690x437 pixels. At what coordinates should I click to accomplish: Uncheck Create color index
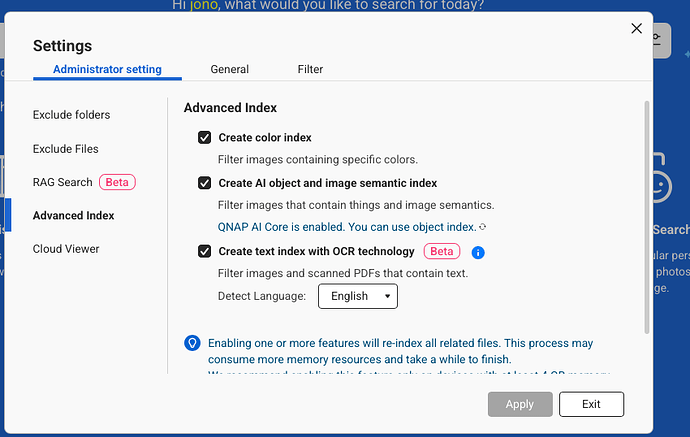205,137
